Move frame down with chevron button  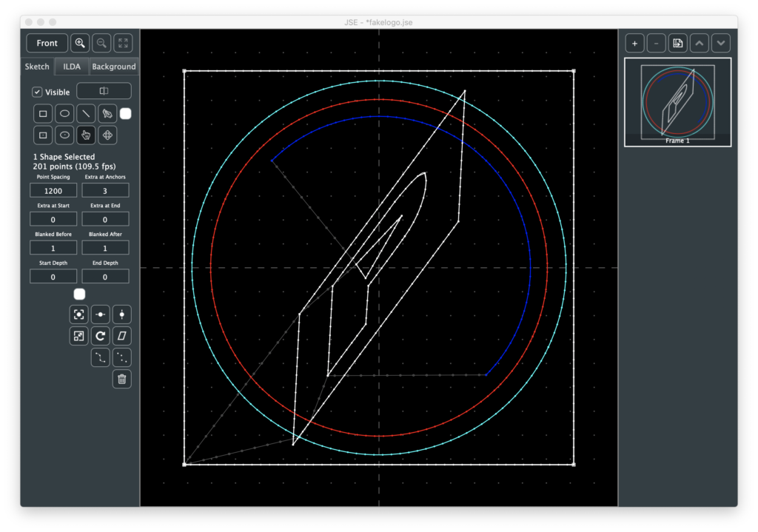pos(721,43)
